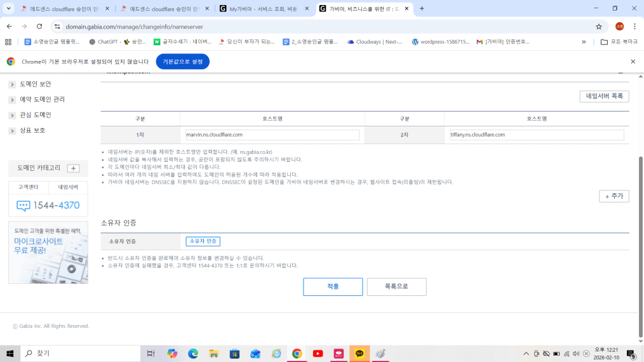Image resolution: width=644 pixels, height=362 pixels.
Task: Click the site information icon in address bar
Action: 57,27
